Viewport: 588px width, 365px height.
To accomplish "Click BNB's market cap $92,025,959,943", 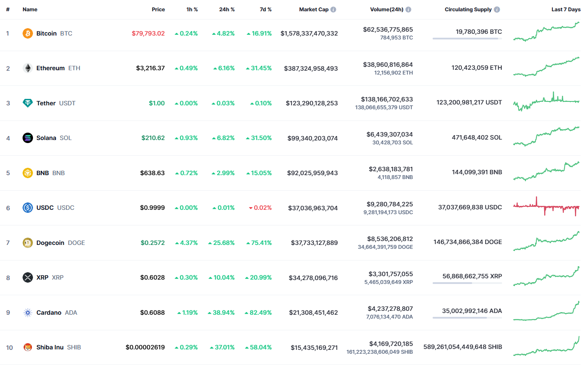I will (312, 173).
